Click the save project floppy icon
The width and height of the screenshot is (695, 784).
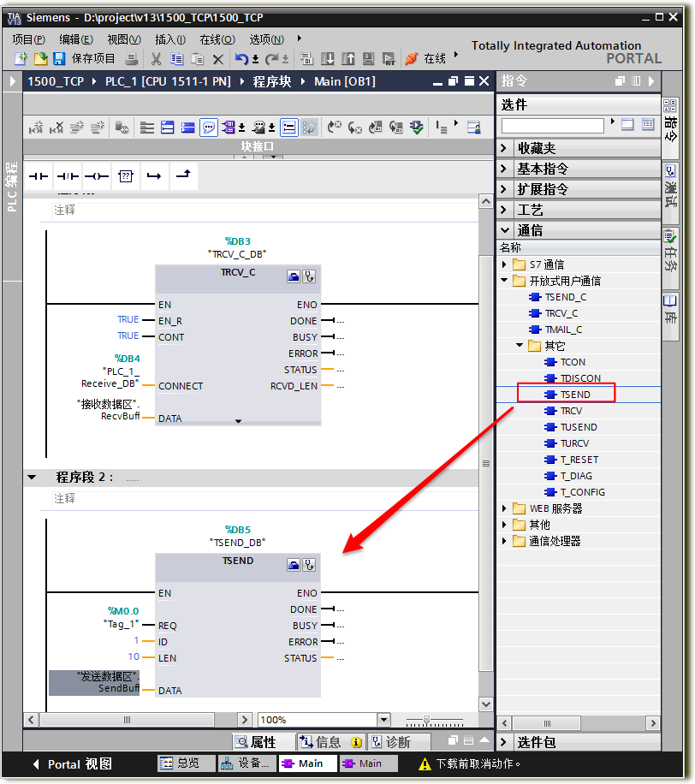(59, 59)
